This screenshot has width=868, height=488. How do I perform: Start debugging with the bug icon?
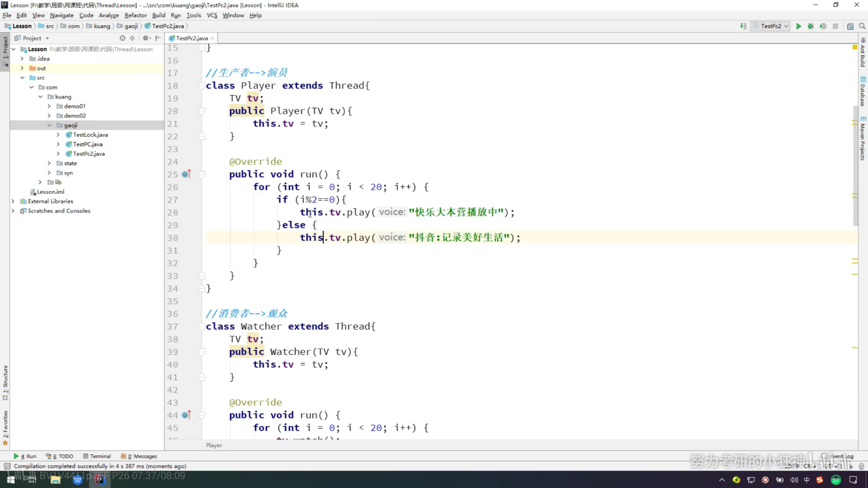coord(811,26)
